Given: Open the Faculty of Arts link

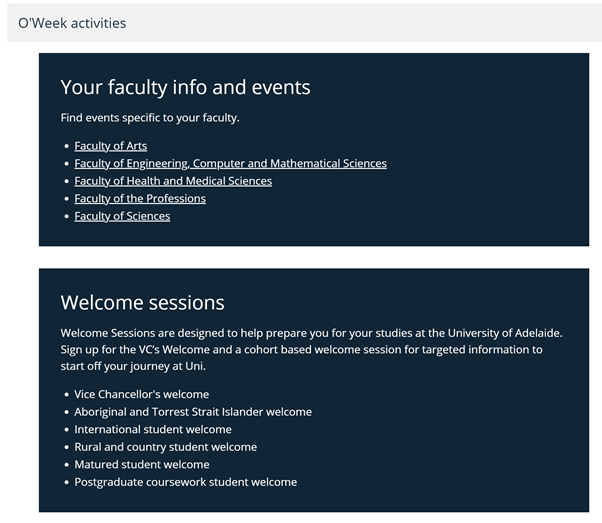Looking at the screenshot, I should 111,146.
